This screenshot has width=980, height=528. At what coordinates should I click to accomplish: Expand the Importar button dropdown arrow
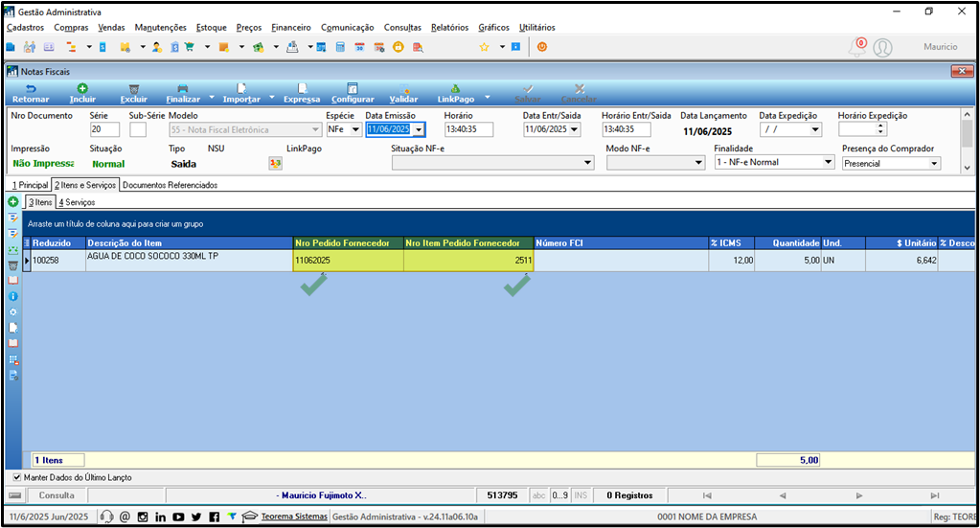[272, 98]
